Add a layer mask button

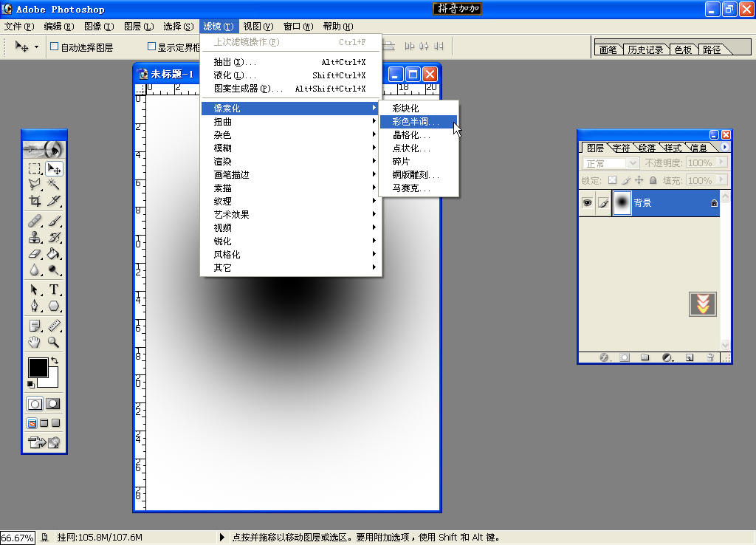(x=625, y=357)
